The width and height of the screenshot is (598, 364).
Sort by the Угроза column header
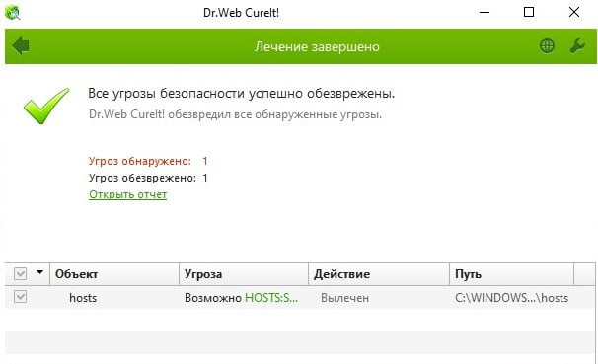click(244, 274)
